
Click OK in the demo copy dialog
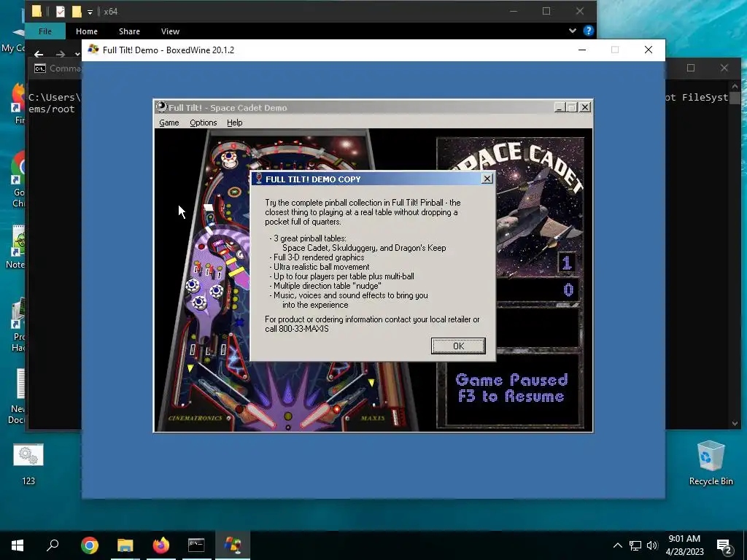[x=458, y=346]
